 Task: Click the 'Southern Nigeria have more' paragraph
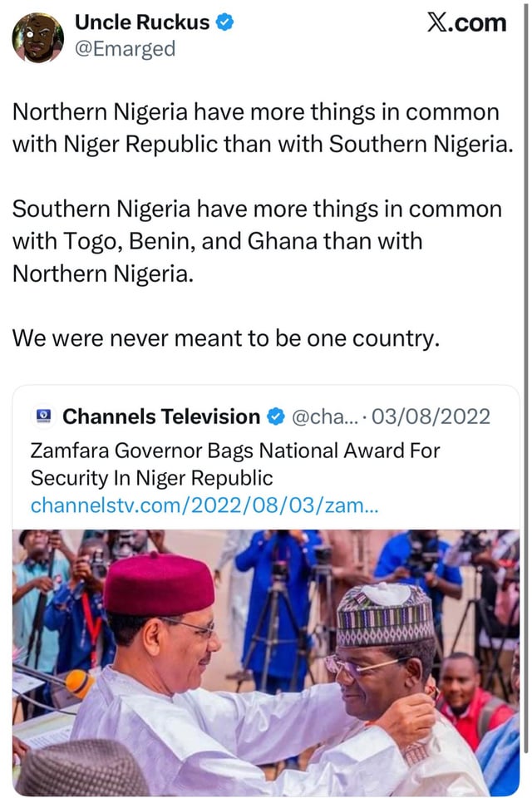(x=258, y=241)
